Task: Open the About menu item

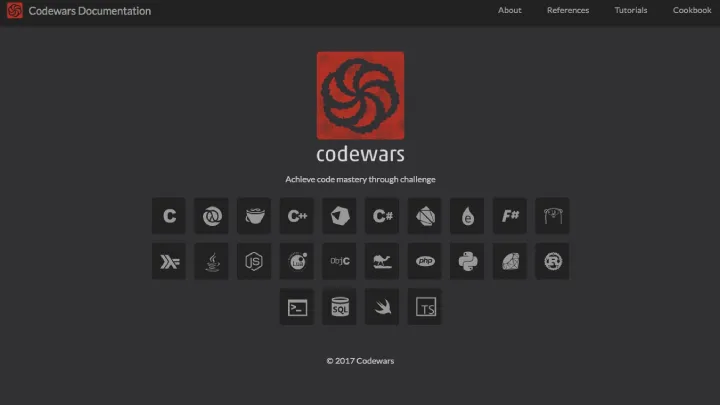Action: 510,10
